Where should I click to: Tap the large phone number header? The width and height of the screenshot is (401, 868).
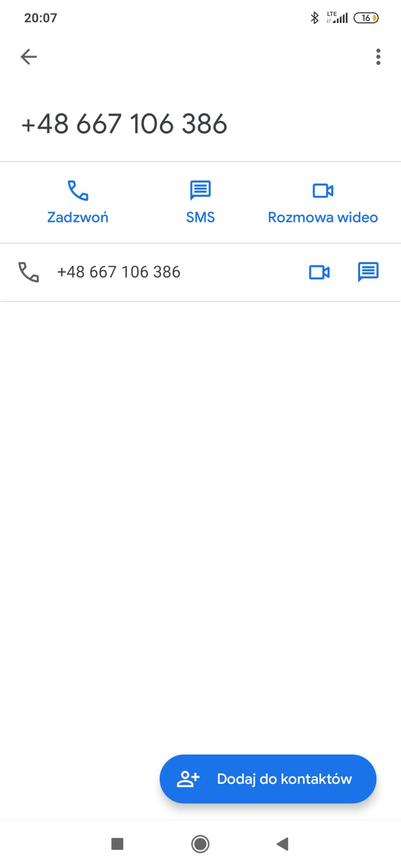coord(124,124)
